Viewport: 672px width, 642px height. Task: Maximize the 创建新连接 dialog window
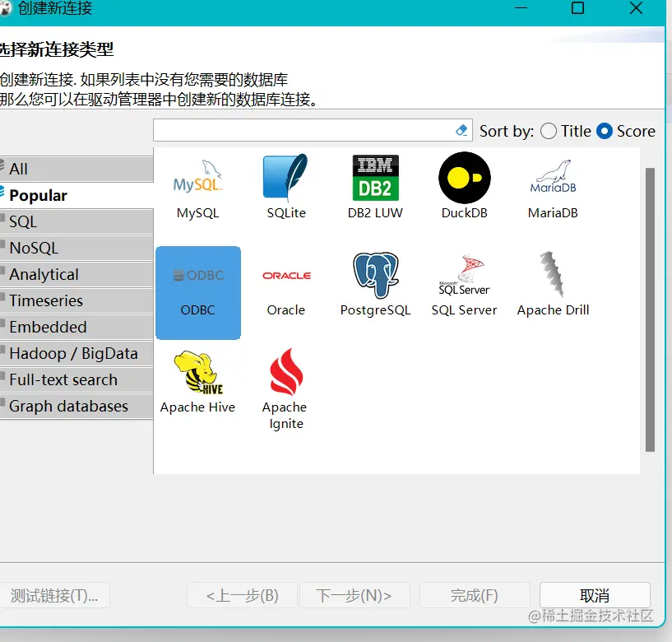[577, 8]
